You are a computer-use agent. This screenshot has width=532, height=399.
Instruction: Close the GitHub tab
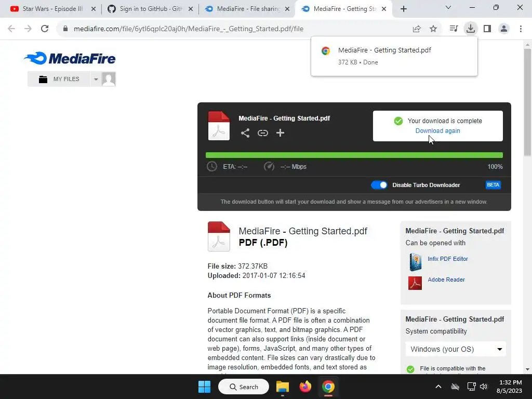tap(191, 9)
